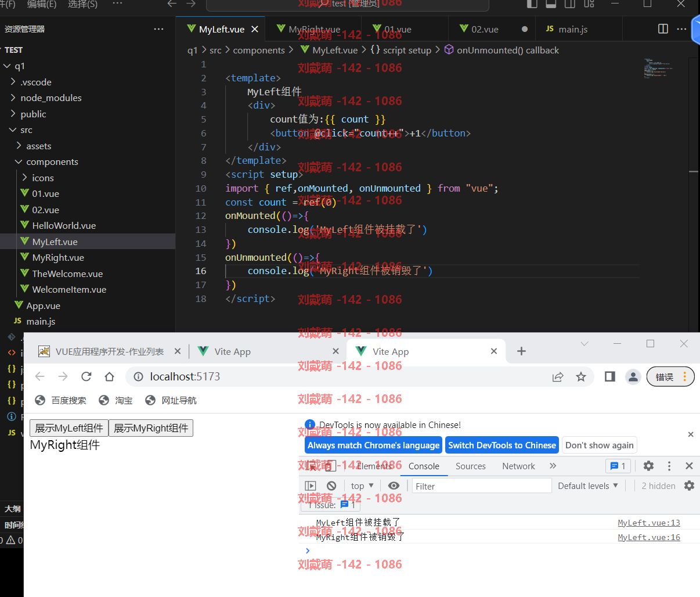Toggle the VS Code primary sidebar layout

(532, 4)
